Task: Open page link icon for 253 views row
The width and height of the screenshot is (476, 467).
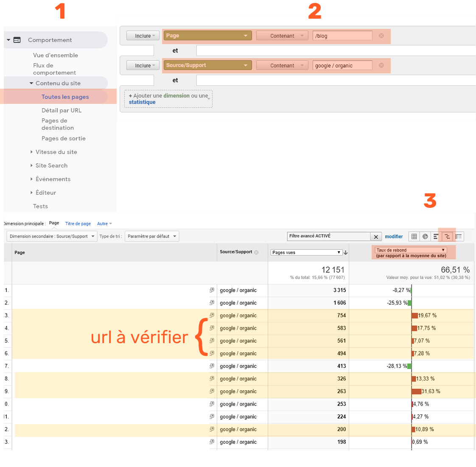Action: point(212,404)
